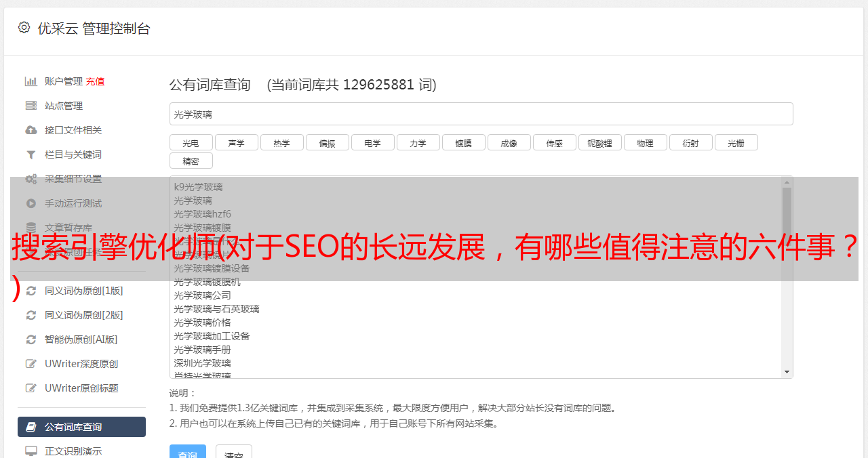Viewport: 868px width, 458px height.
Task: Open the 接口文件相关 cloud icon
Action: tap(31, 130)
